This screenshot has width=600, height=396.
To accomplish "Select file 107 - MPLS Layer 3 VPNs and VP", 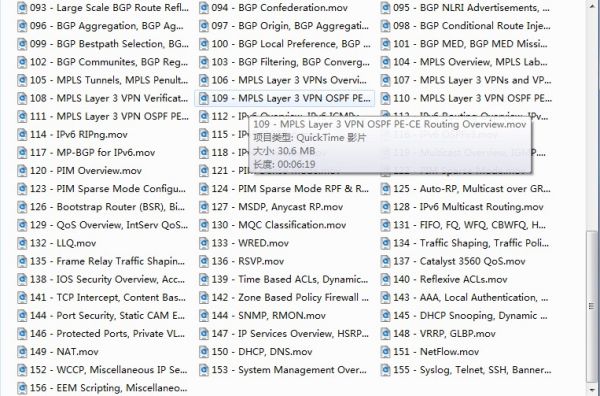I will coord(466,80).
